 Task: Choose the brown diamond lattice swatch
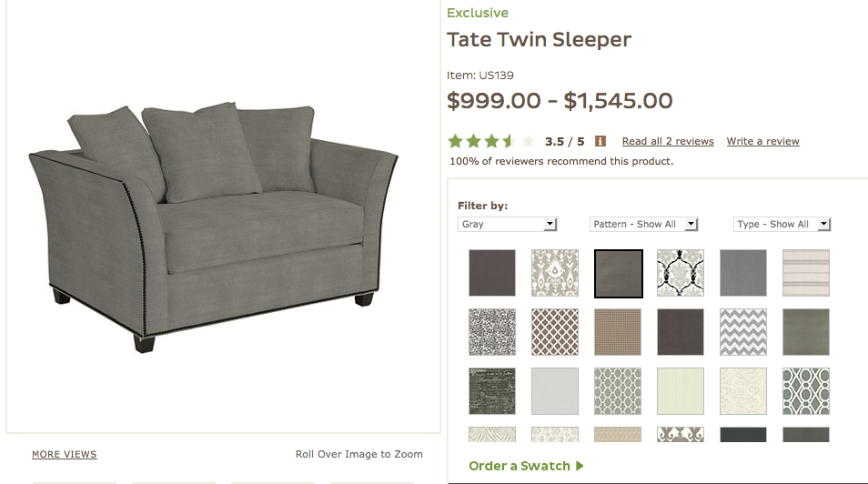tap(555, 332)
